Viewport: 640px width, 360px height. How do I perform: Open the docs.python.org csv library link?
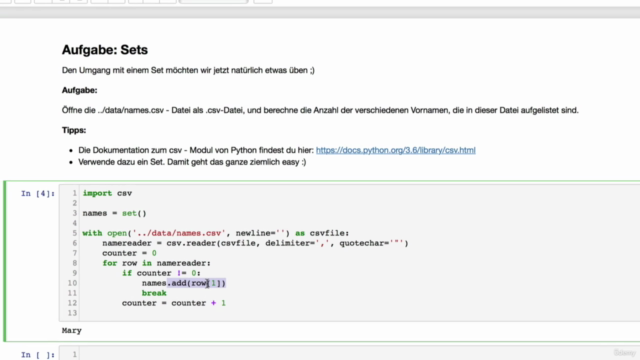396,150
